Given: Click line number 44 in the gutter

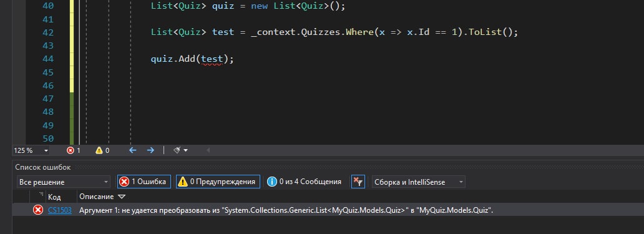Looking at the screenshot, I should 48,59.
